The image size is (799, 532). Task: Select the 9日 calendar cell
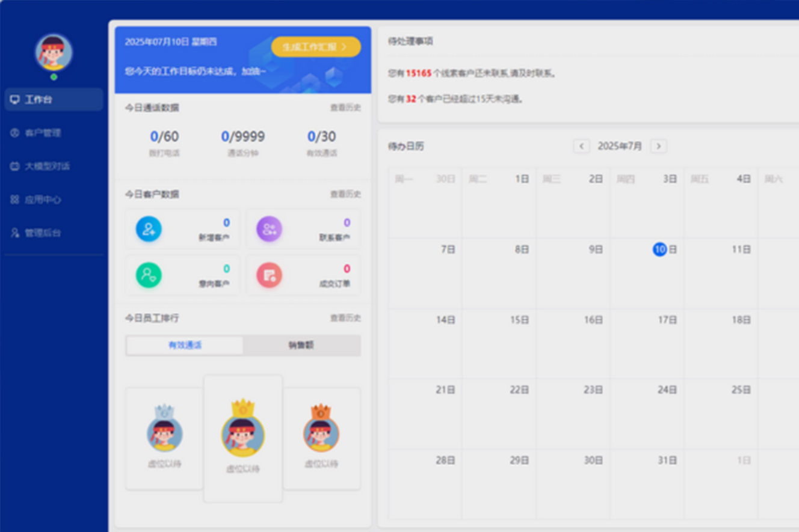(x=573, y=274)
